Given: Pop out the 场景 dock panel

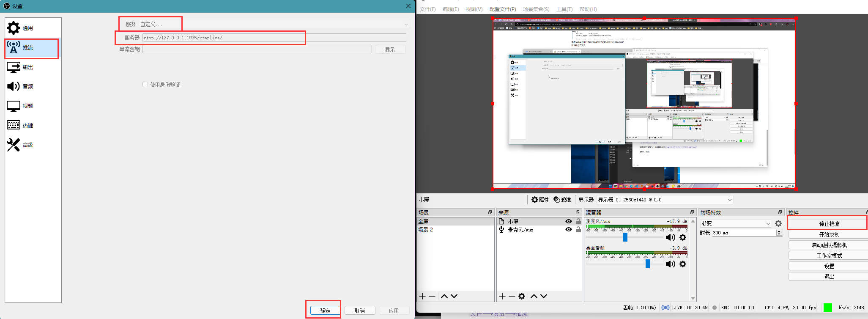Looking at the screenshot, I should [x=490, y=212].
